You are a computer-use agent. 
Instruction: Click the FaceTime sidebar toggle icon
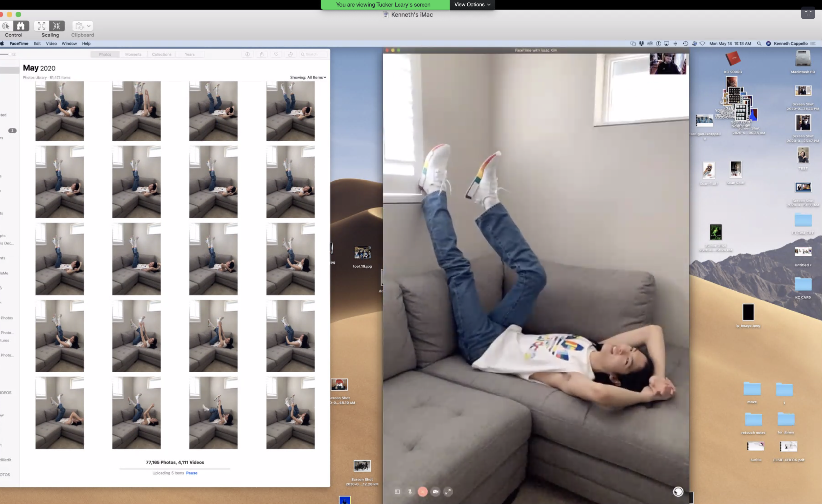pos(397,491)
